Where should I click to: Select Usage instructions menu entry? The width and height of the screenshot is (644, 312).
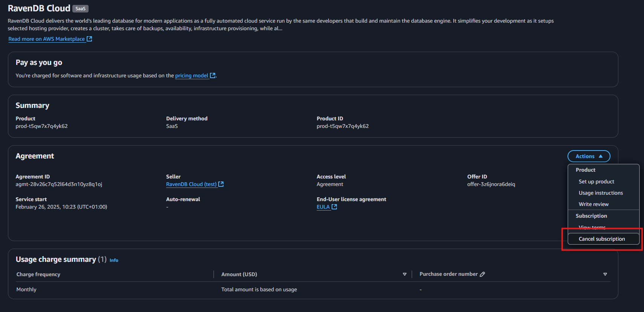click(601, 193)
